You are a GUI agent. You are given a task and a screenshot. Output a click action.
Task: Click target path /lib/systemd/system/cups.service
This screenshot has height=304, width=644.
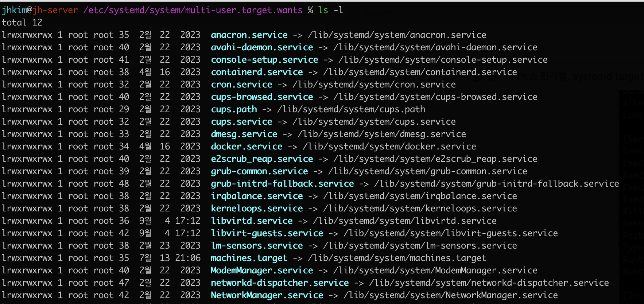point(374,122)
